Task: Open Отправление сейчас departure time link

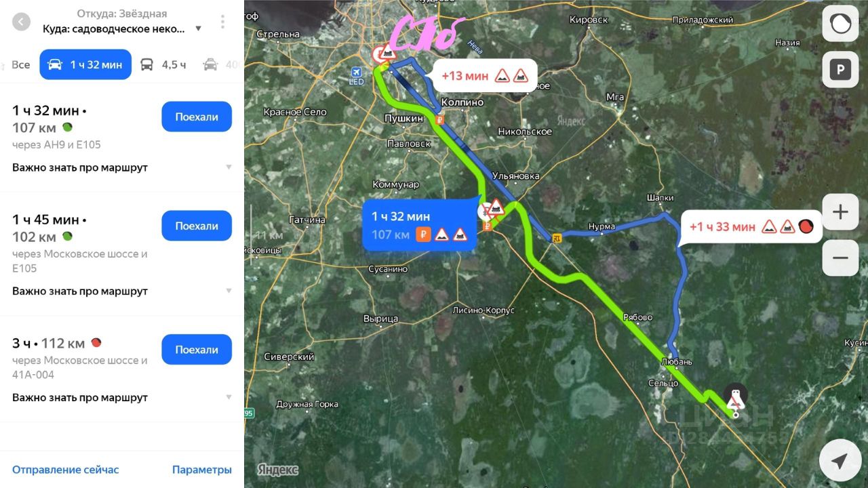Action: (x=65, y=470)
